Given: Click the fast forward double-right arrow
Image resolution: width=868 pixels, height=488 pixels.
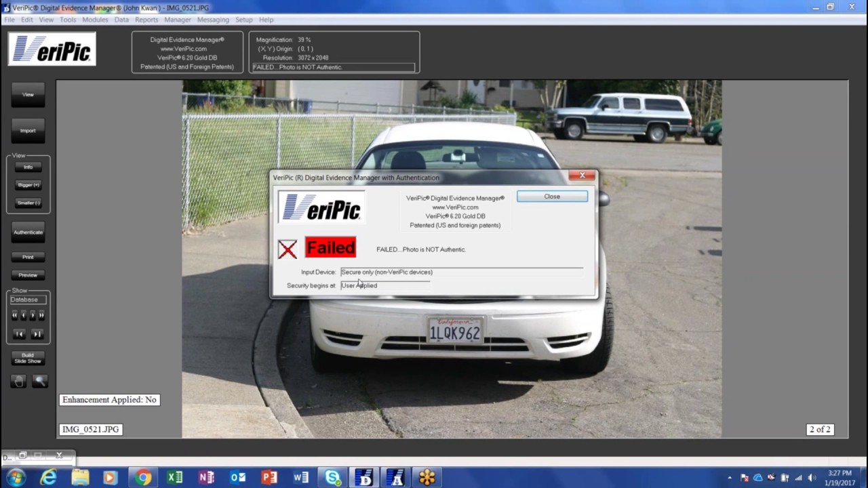Looking at the screenshot, I should point(41,315).
